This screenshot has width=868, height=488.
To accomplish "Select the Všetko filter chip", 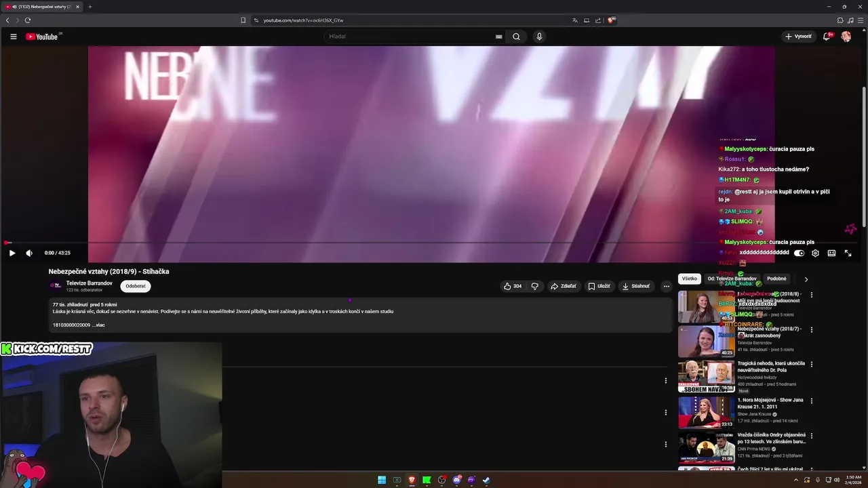I will click(690, 279).
